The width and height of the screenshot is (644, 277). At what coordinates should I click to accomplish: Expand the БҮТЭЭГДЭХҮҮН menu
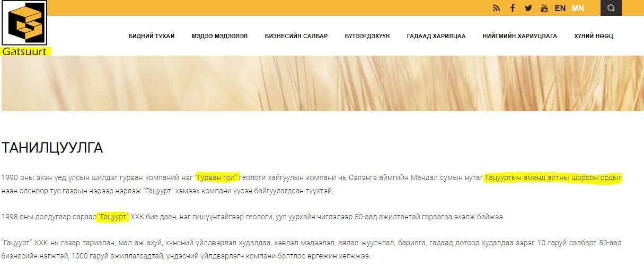point(367,36)
